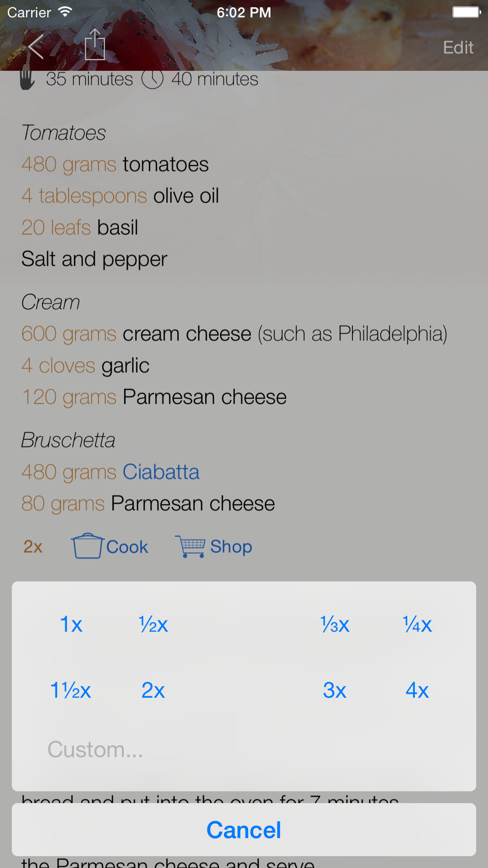The width and height of the screenshot is (488, 868).
Task: Pick the 2x multiplier in the popup
Action: coord(153,690)
